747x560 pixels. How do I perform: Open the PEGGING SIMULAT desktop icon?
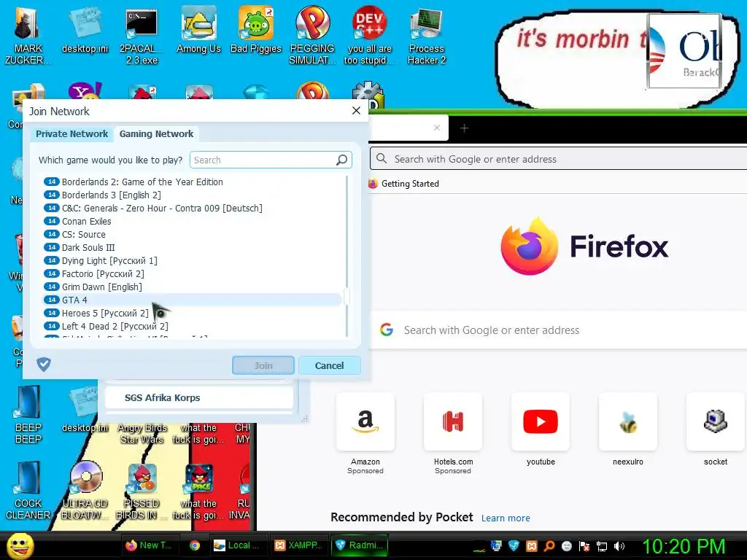tap(312, 36)
